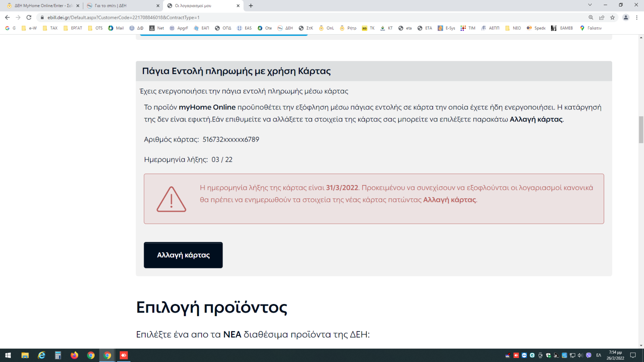
Task: Open the Ρήτρ bookmark
Action: point(348,28)
